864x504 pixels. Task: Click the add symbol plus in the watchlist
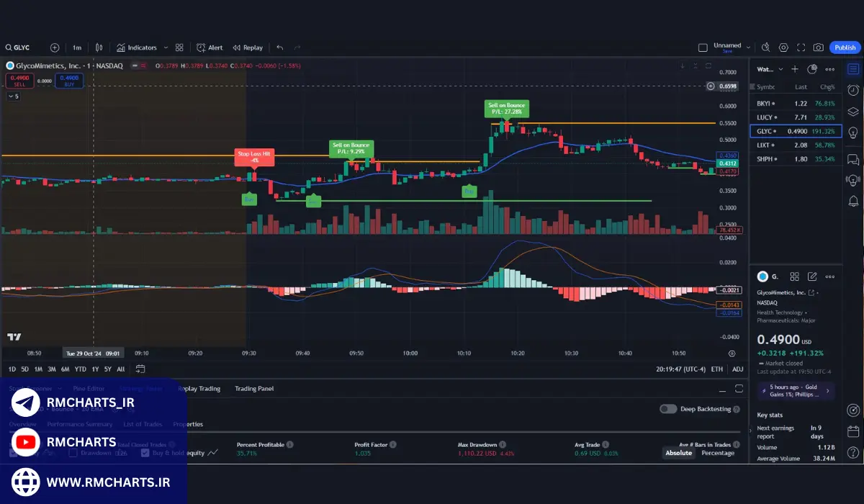coord(795,69)
